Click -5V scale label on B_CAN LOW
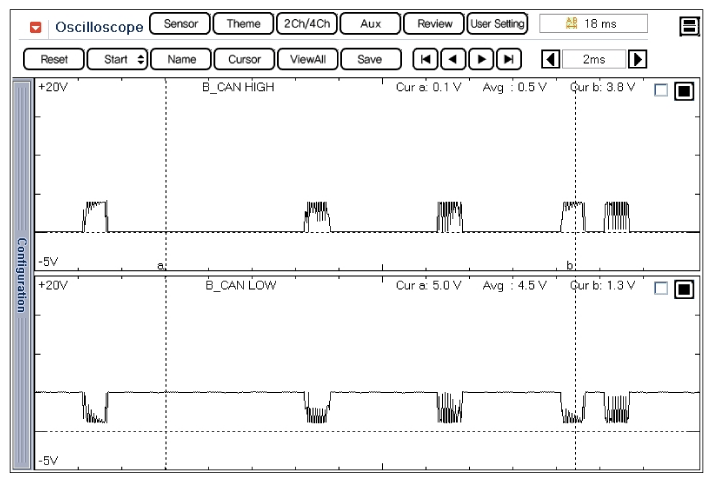The width and height of the screenshot is (713, 482). pyautogui.click(x=48, y=461)
